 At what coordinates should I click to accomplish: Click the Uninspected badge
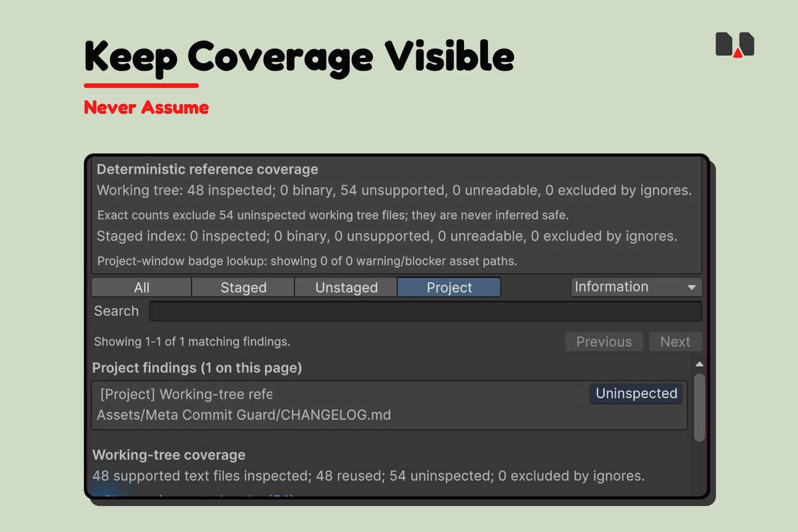pyautogui.click(x=636, y=394)
